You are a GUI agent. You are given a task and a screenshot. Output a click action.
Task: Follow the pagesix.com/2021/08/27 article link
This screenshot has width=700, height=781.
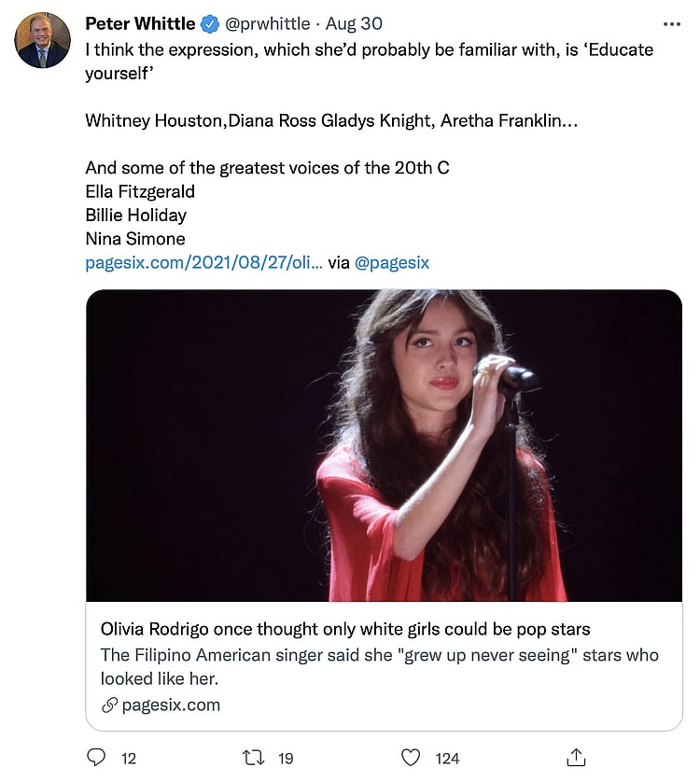203,263
